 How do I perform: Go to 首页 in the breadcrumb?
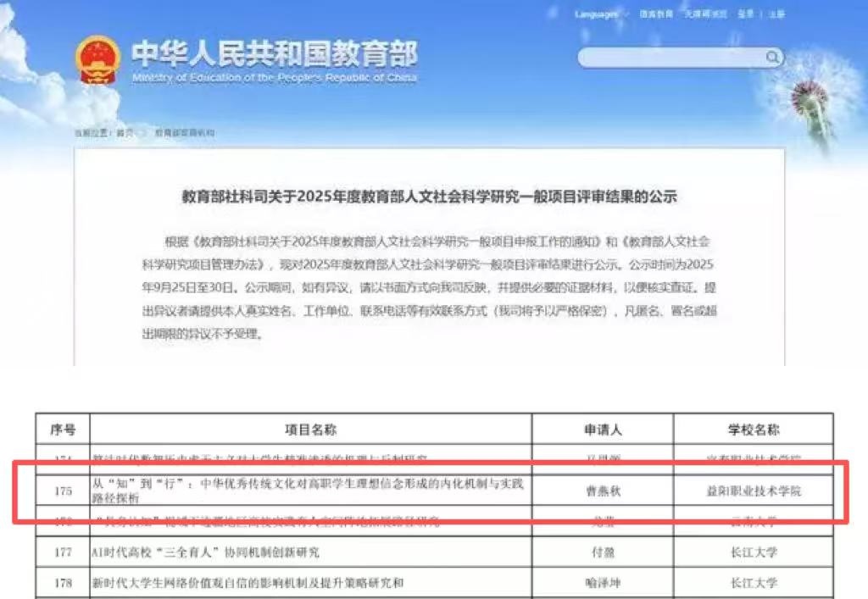pos(125,133)
